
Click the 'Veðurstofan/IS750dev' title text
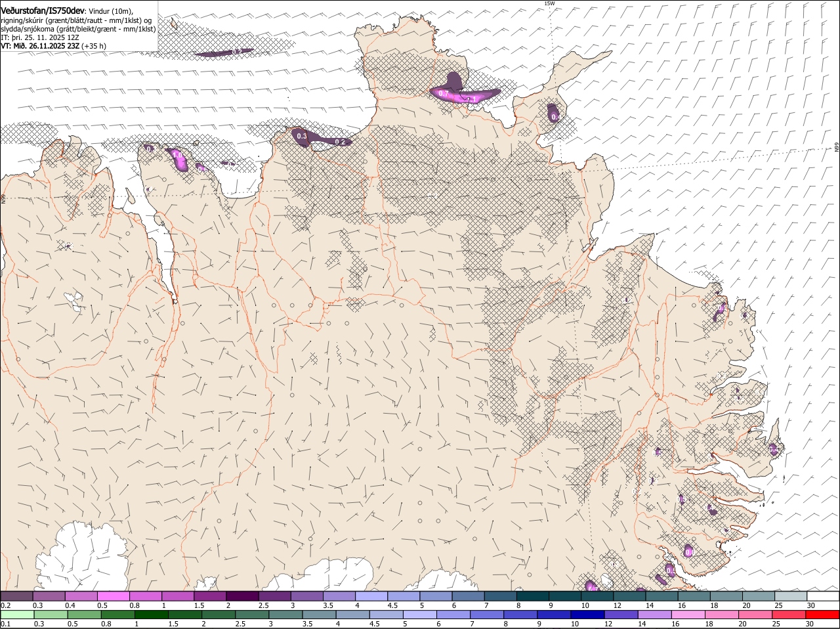[43, 11]
